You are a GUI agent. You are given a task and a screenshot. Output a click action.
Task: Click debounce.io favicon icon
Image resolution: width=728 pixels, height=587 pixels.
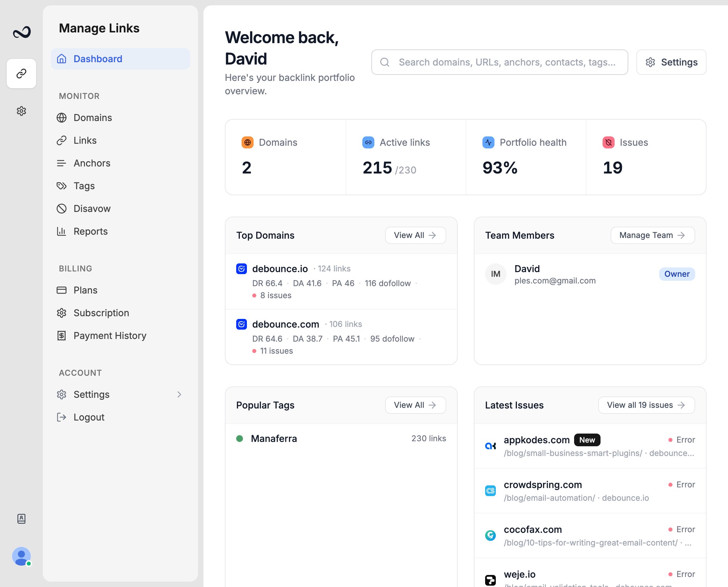pos(241,269)
